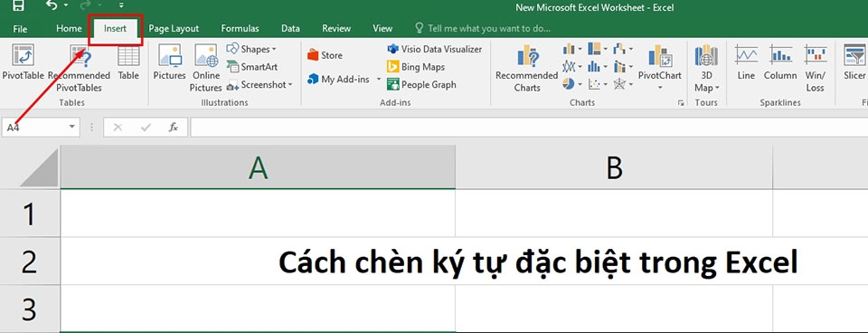Insert a Column or Bar chart
This screenshot has height=333, width=868.
coord(572,49)
